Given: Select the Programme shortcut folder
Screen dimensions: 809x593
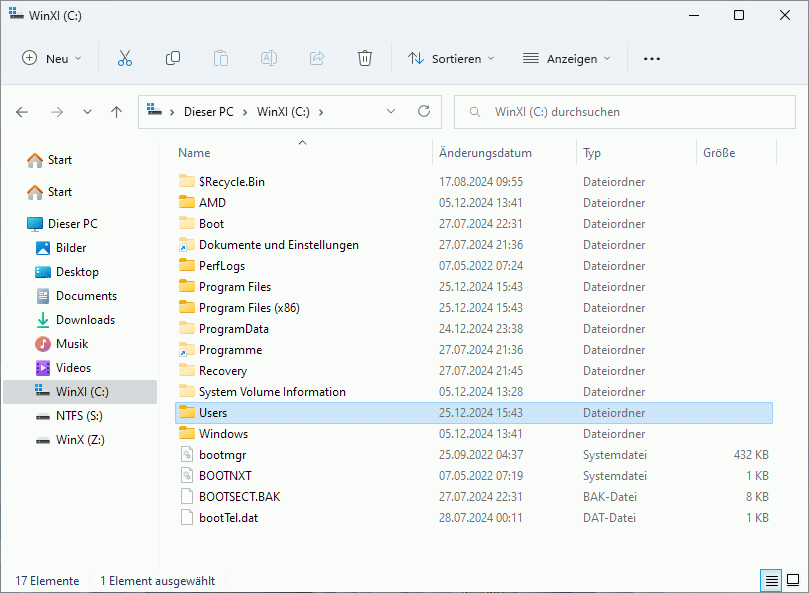Looking at the screenshot, I should point(474,350).
